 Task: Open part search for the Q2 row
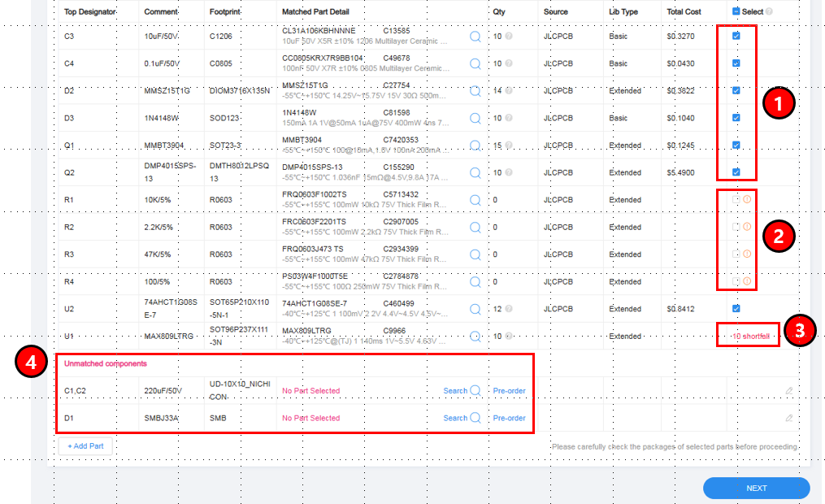pos(475,172)
